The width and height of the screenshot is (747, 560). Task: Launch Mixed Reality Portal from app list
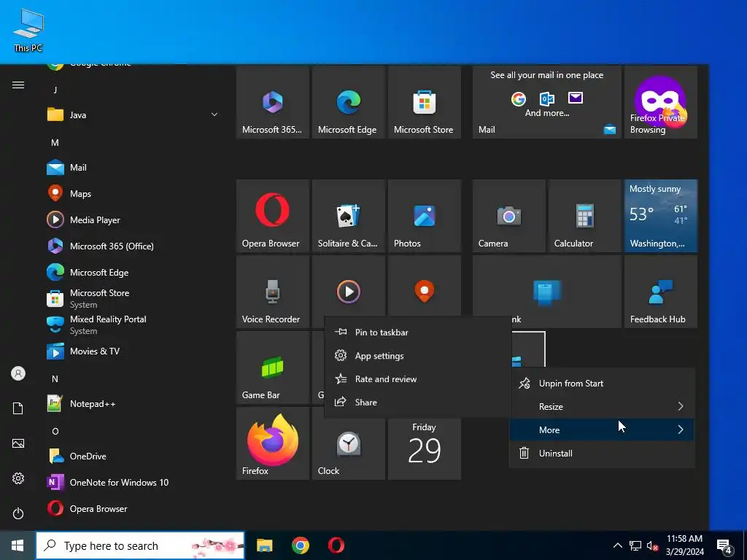tap(133, 324)
